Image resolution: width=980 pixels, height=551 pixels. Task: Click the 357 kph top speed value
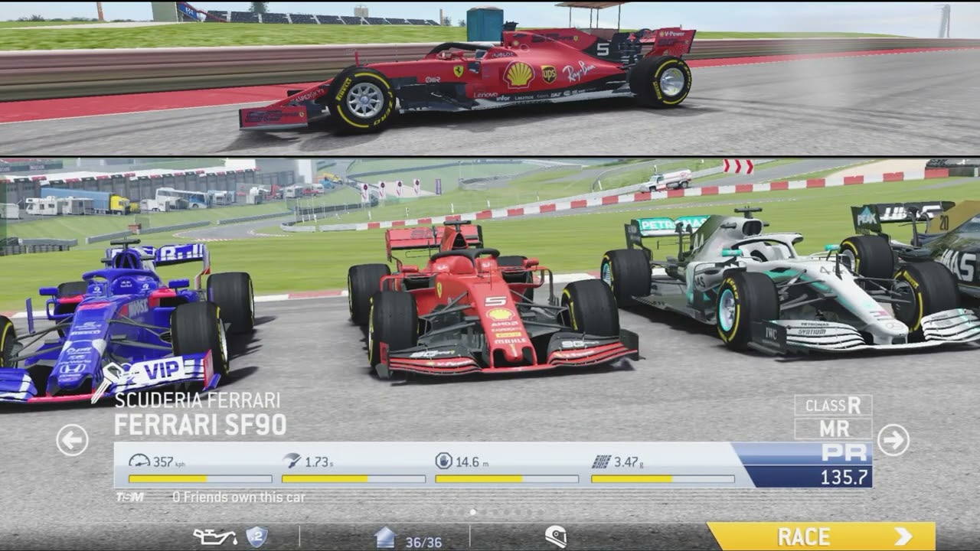pyautogui.click(x=168, y=461)
